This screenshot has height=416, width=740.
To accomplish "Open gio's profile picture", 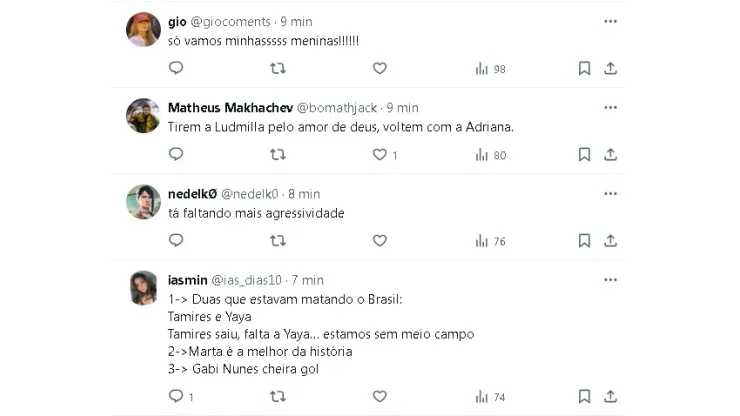I will pos(143,29).
